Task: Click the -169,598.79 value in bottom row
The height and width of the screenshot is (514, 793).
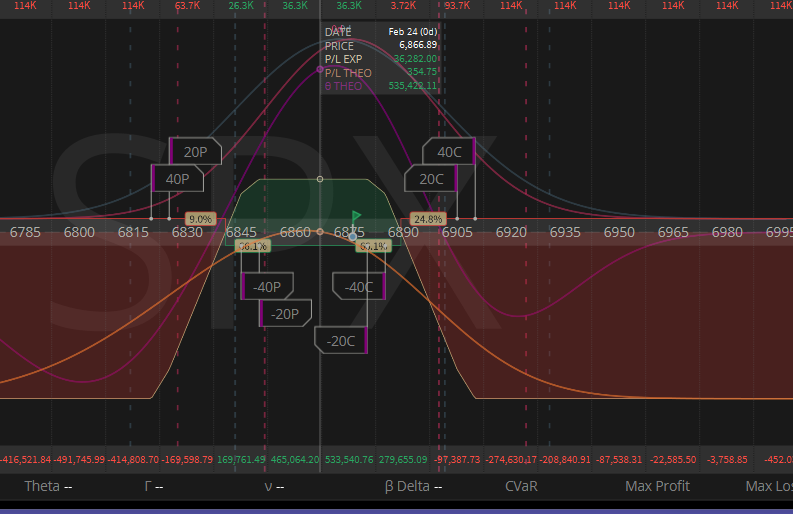Action: tap(187, 460)
